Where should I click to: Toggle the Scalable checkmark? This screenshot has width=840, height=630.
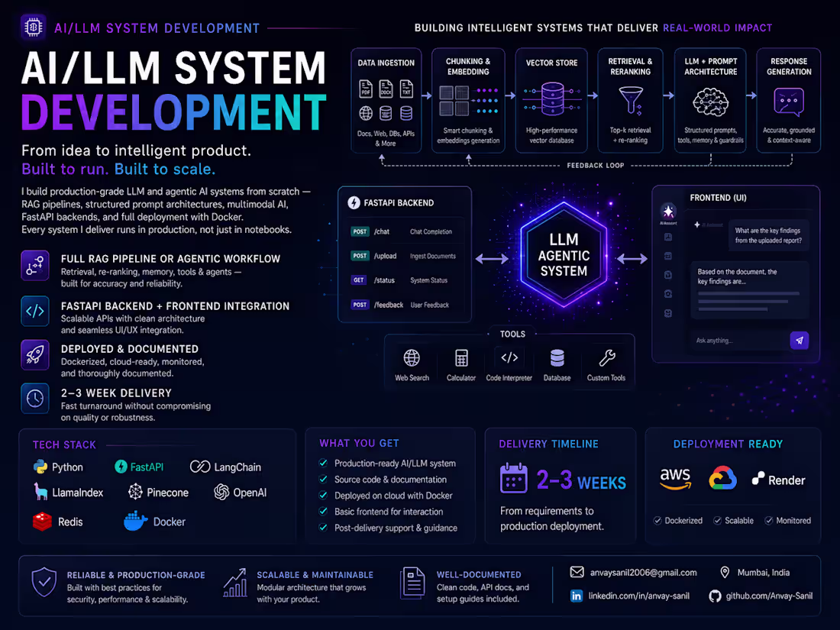(717, 520)
